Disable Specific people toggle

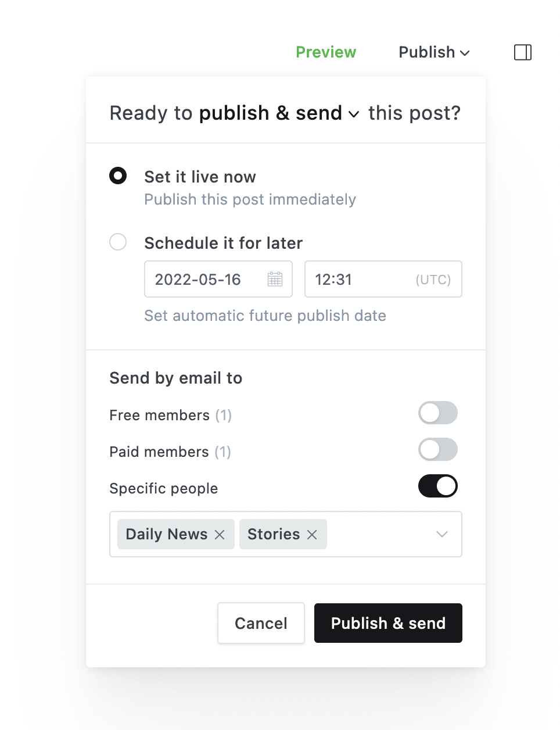(437, 486)
